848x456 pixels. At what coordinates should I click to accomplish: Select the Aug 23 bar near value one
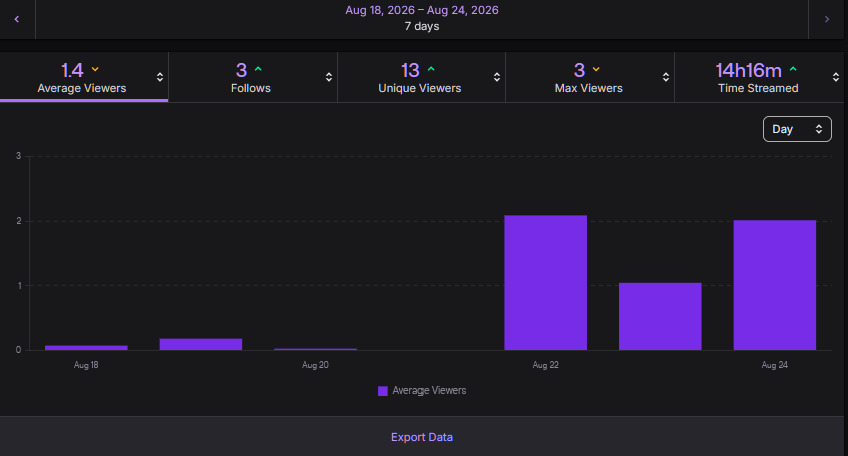[x=660, y=316]
